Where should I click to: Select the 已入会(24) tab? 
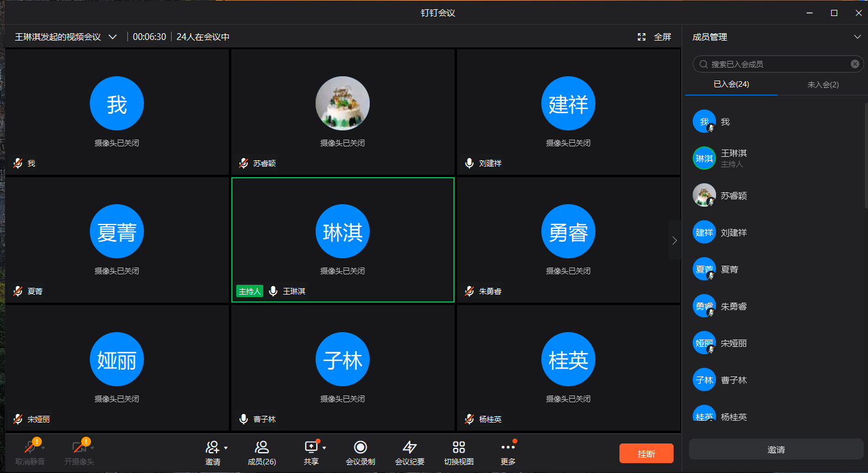pyautogui.click(x=731, y=84)
